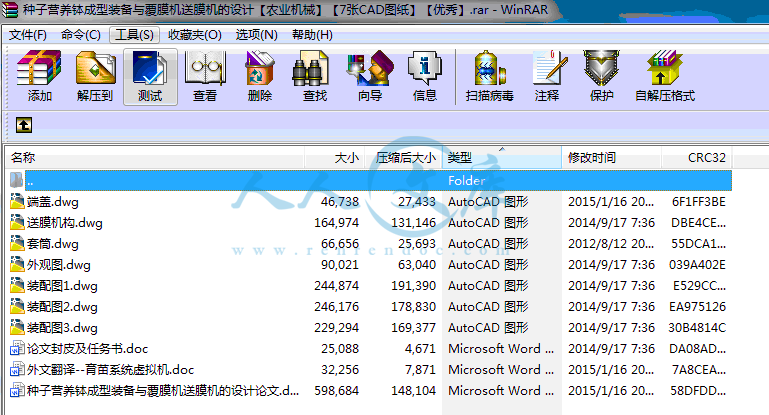Select the file name 装配图3.dwg
The image size is (769, 415).
62,328
